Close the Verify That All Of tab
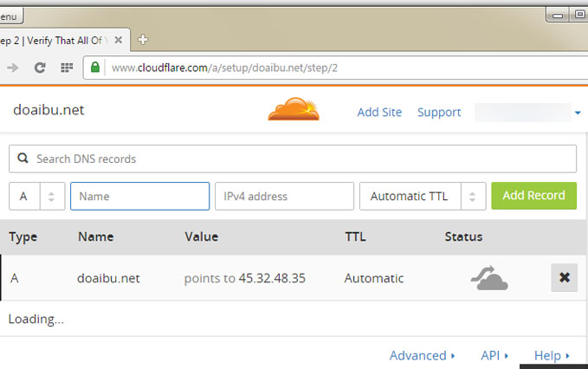Viewport: 588px width, 369px height. 118,40
